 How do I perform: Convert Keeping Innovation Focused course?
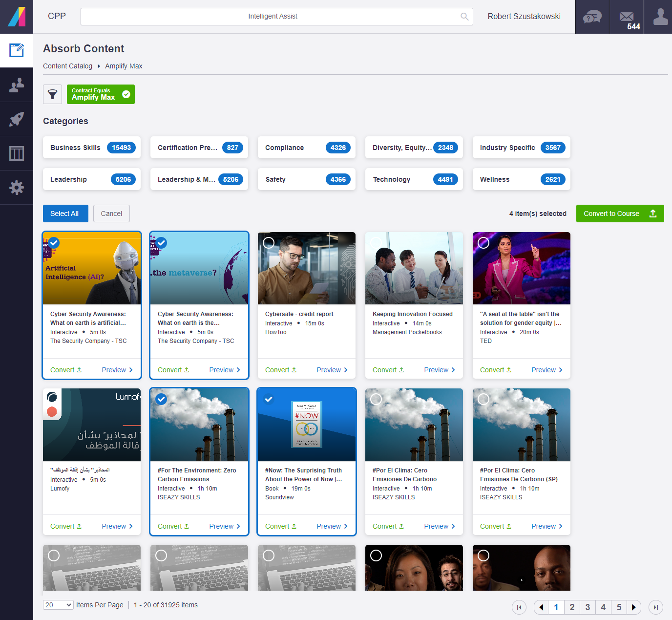[x=388, y=370]
